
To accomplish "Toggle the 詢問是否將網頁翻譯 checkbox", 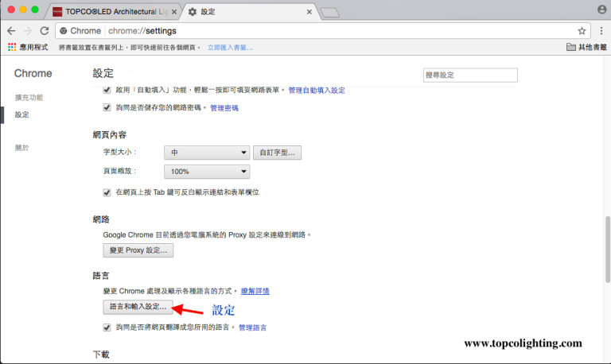I will [x=107, y=327].
